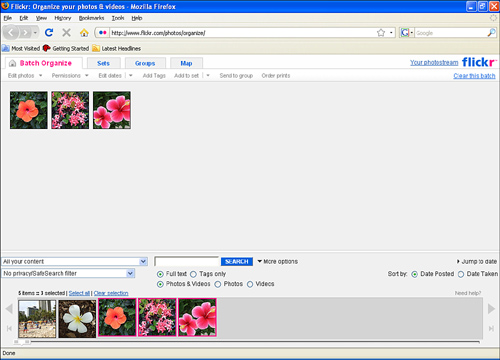Image resolution: width=500 pixels, height=360 pixels.
Task: Click the Flickr search text field
Action: click(186, 262)
